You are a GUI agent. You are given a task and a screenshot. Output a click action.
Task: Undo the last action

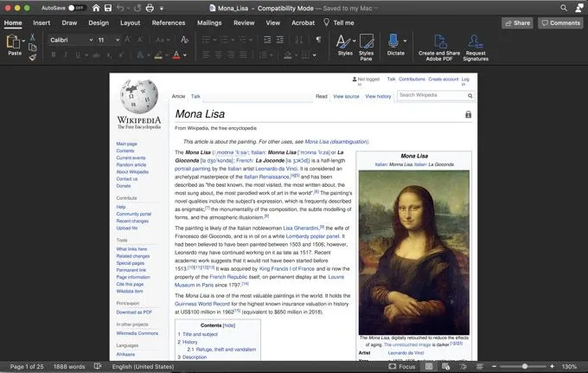point(119,8)
